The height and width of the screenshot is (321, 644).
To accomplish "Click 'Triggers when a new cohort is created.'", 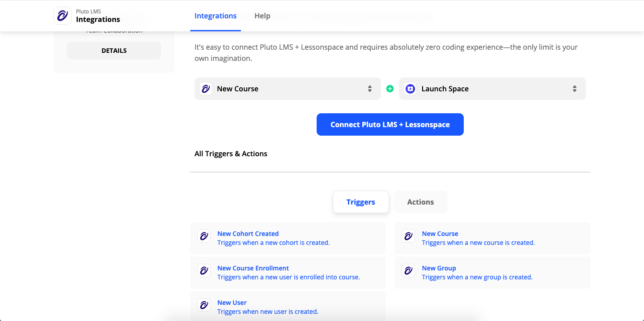I will tap(273, 243).
